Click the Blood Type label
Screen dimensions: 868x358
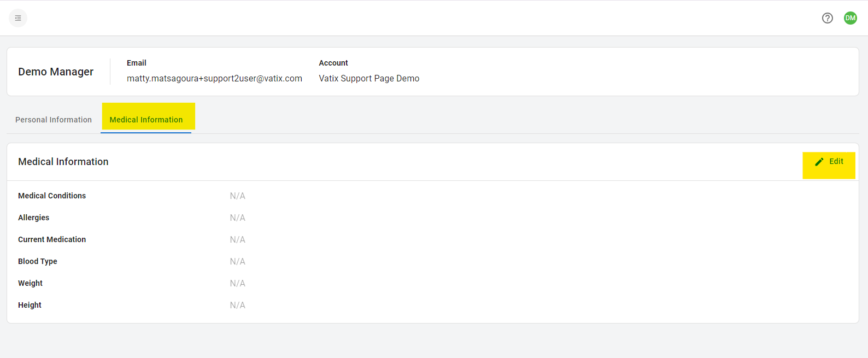(x=38, y=261)
